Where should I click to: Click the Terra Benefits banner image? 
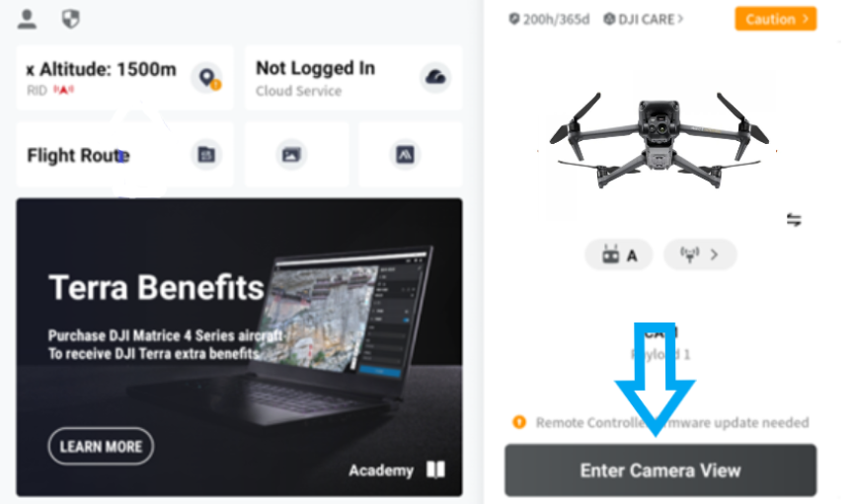click(x=239, y=347)
